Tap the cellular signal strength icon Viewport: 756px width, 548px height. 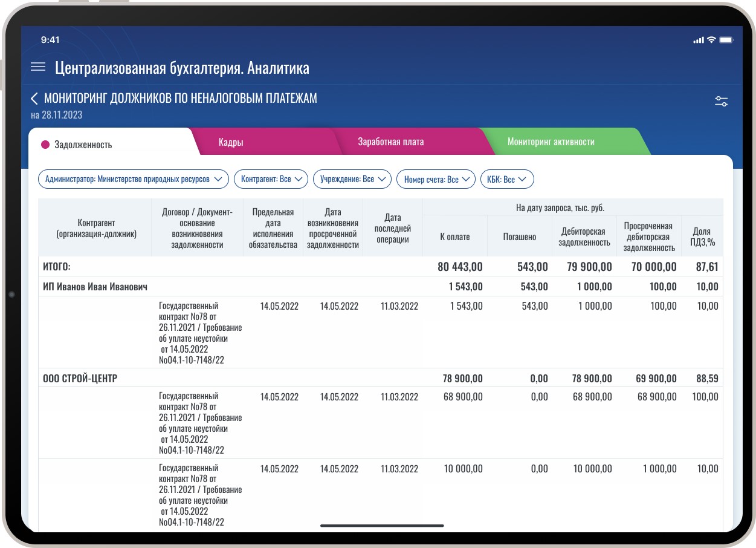699,40
